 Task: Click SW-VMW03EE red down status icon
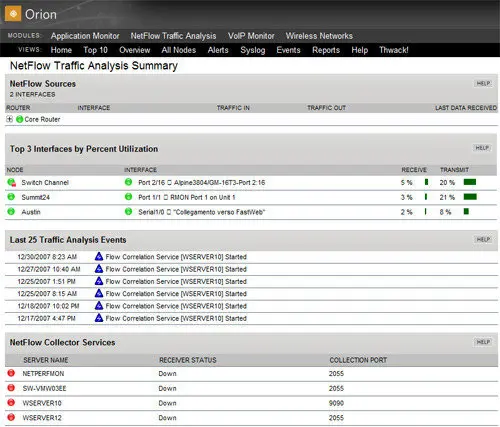click(x=11, y=388)
